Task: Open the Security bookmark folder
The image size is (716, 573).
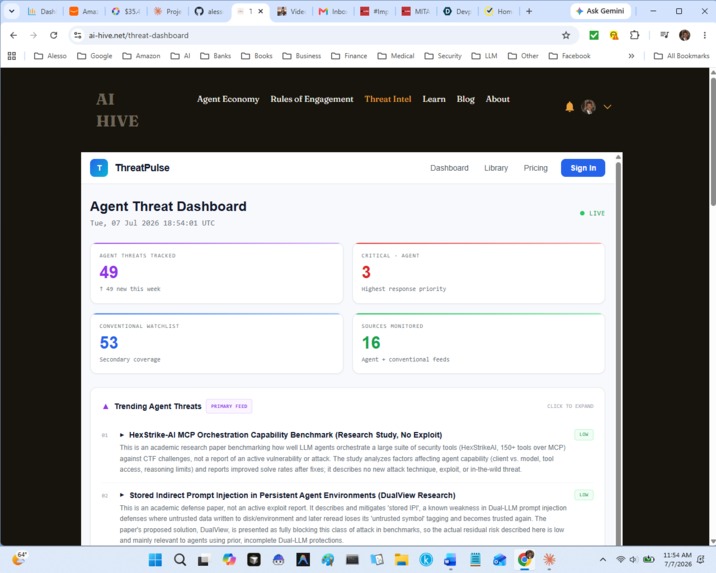Action: pos(443,56)
